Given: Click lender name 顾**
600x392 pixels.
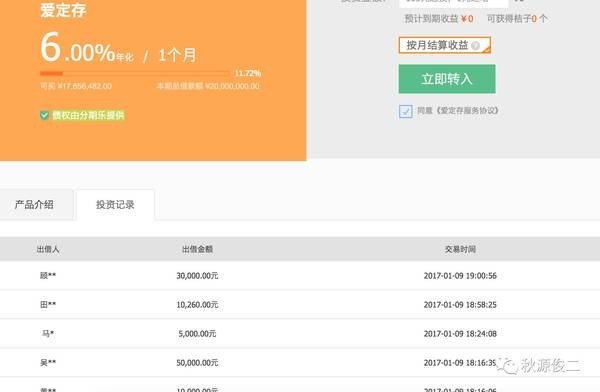Looking at the screenshot, I should (48, 276).
